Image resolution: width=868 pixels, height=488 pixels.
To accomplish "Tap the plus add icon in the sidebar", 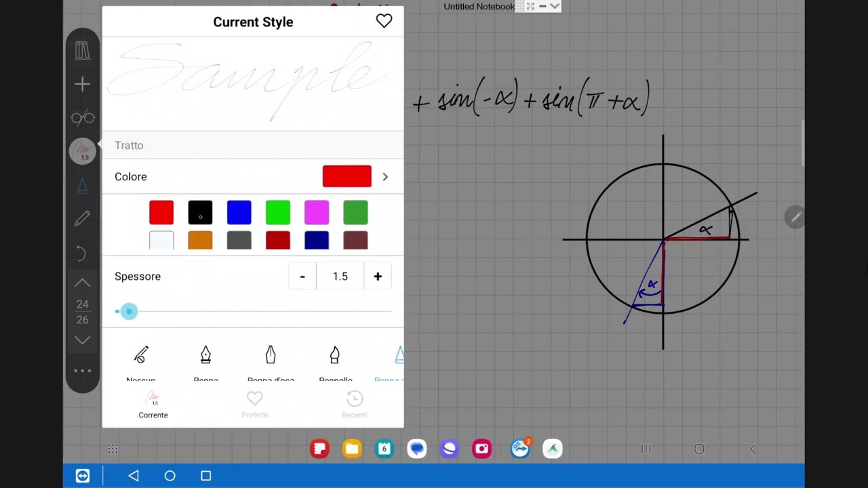I will (82, 84).
